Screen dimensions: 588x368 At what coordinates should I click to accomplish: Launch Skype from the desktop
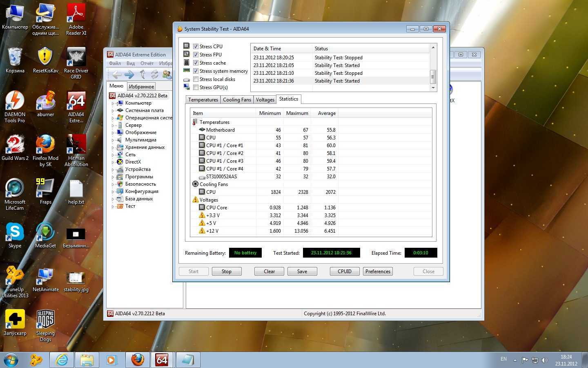(15, 235)
